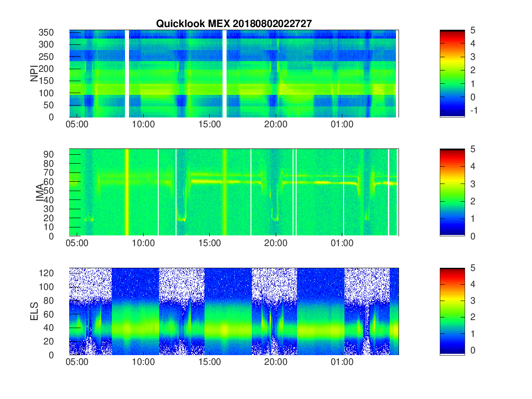The width and height of the screenshot is (532, 399).
Task: Click the IMA panel colorbar
Action: pos(452,192)
